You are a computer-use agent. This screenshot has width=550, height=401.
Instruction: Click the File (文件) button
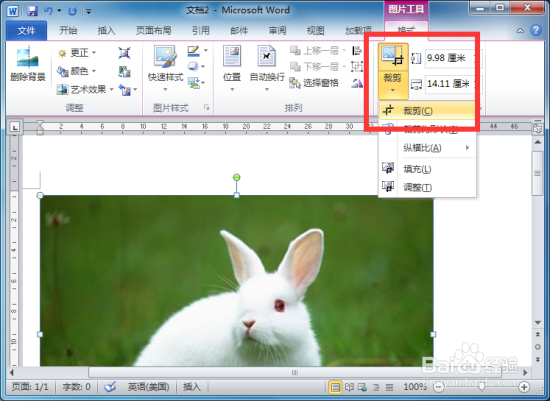(x=26, y=31)
